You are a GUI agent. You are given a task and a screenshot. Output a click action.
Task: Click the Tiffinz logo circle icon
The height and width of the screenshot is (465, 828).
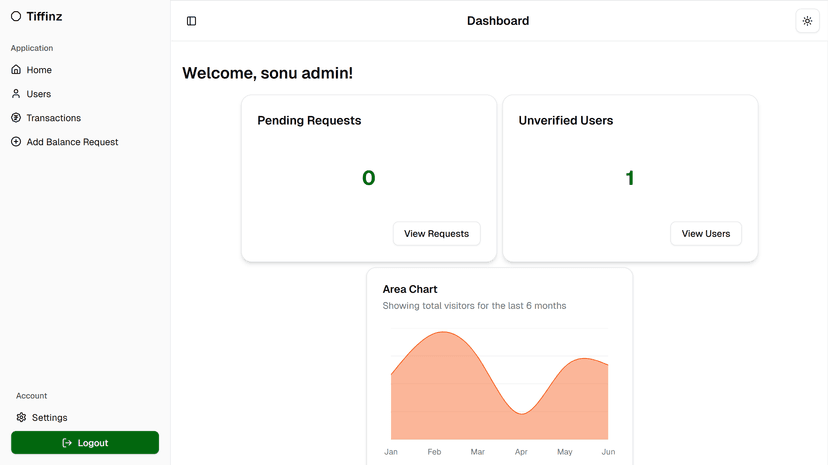pyautogui.click(x=16, y=17)
